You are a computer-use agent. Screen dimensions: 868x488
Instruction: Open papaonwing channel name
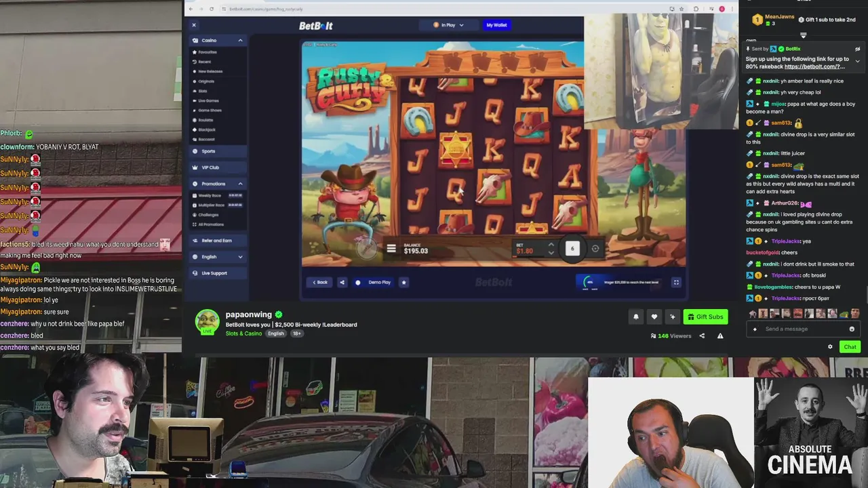pos(249,314)
